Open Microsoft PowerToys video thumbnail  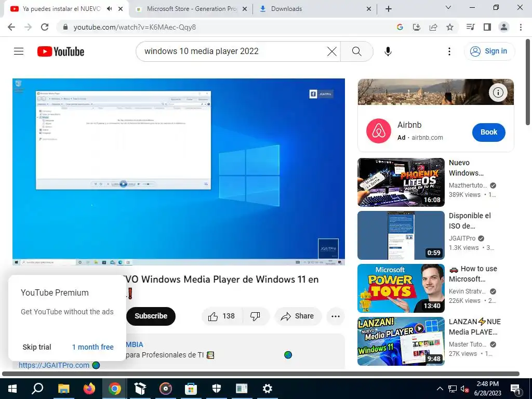[401, 288]
